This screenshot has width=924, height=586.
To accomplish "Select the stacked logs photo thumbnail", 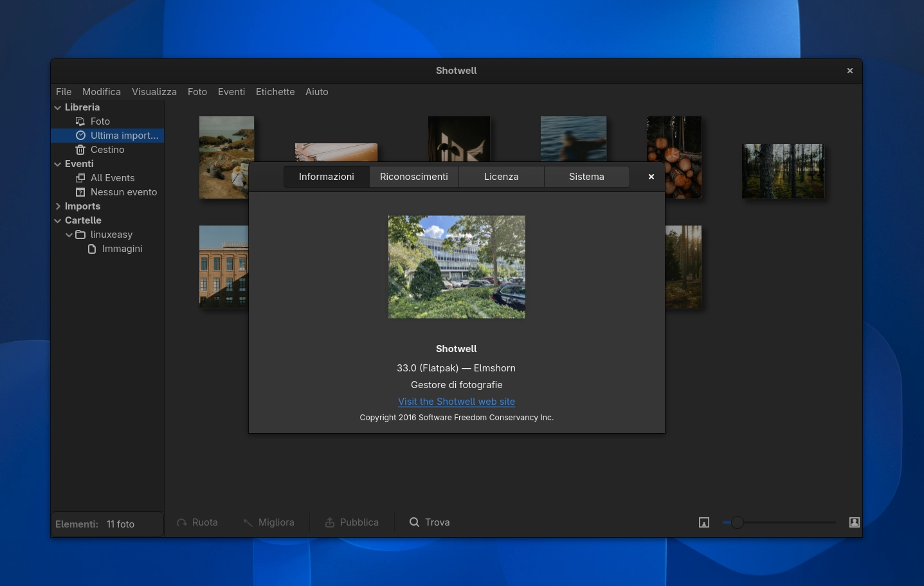I will pyautogui.click(x=674, y=157).
